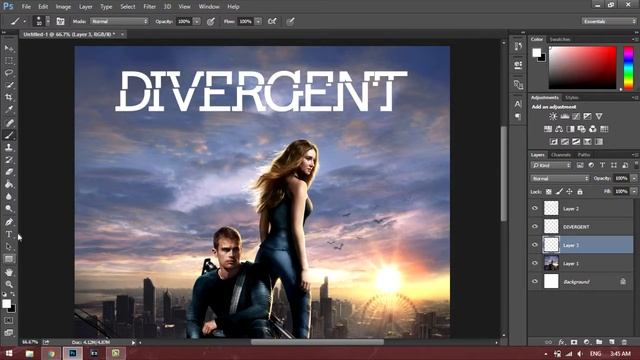Viewport: 640px width, 360px height.
Task: Add a Brightness/Contrast adjustment
Action: (553, 116)
